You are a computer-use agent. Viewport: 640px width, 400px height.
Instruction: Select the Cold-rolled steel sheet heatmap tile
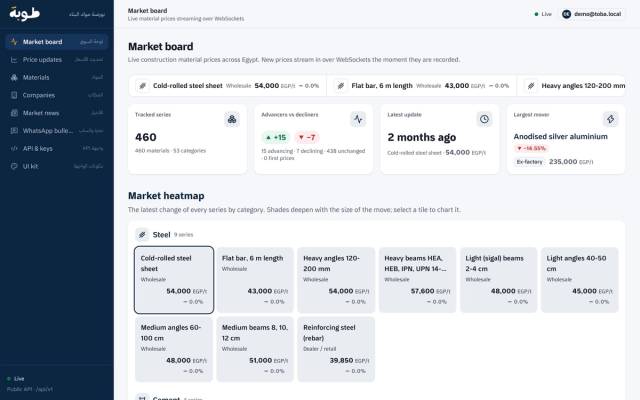click(174, 280)
